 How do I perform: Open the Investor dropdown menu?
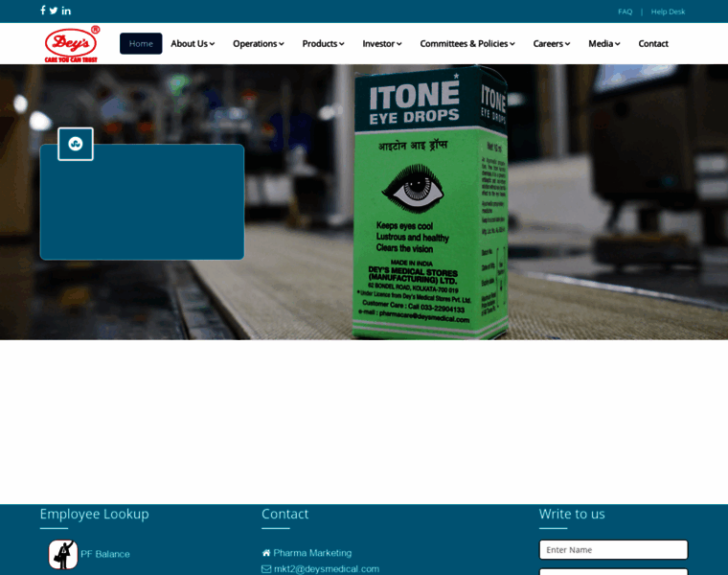pos(381,43)
